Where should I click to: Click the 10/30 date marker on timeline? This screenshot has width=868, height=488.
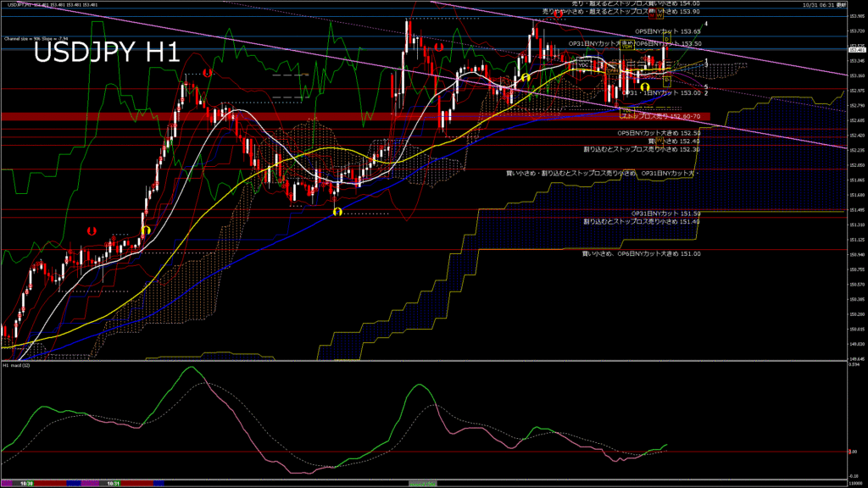pyautogui.click(x=24, y=484)
